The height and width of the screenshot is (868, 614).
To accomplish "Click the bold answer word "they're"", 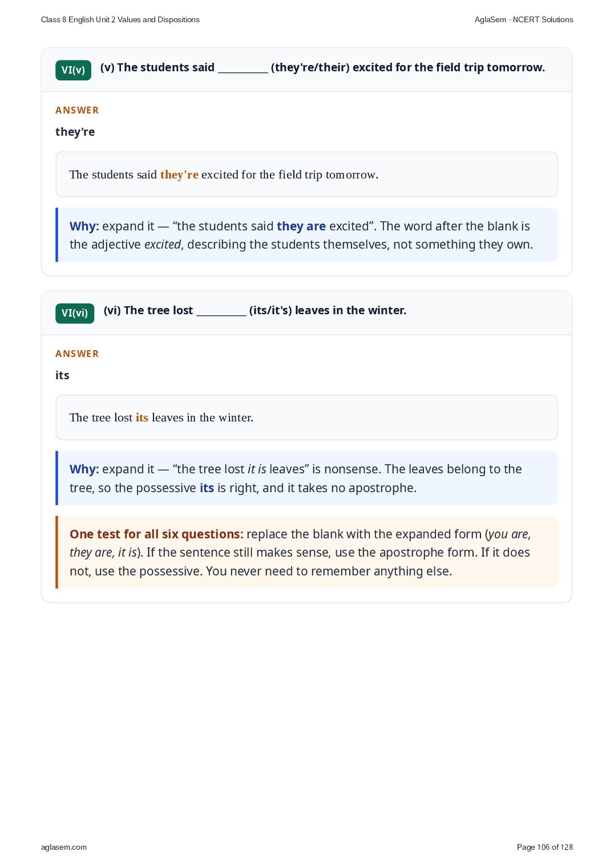I will [x=75, y=132].
